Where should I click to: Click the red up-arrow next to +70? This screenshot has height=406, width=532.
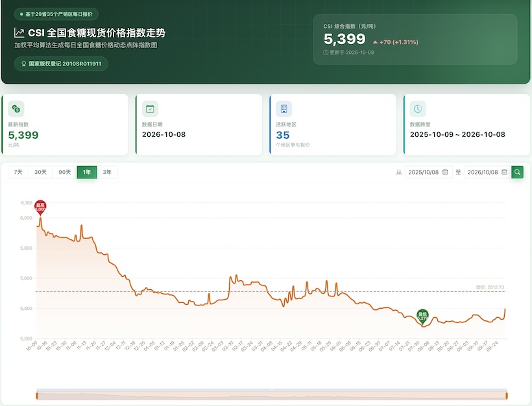[x=375, y=42]
